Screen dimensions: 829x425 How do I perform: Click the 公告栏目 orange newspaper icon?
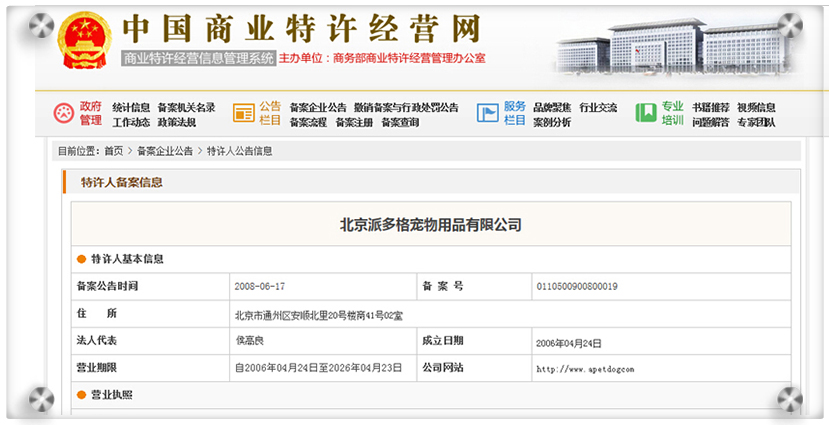[x=243, y=114]
